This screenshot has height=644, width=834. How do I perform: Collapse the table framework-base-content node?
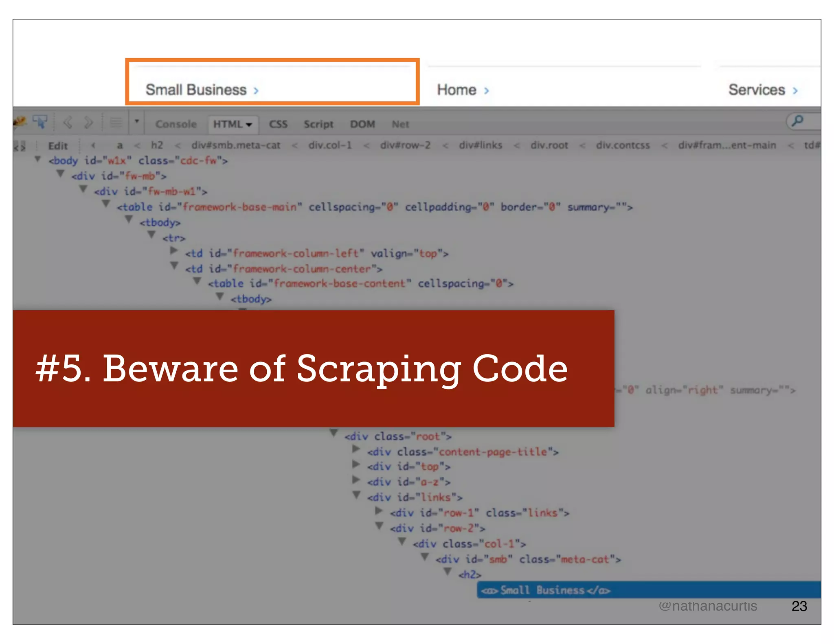(x=197, y=281)
